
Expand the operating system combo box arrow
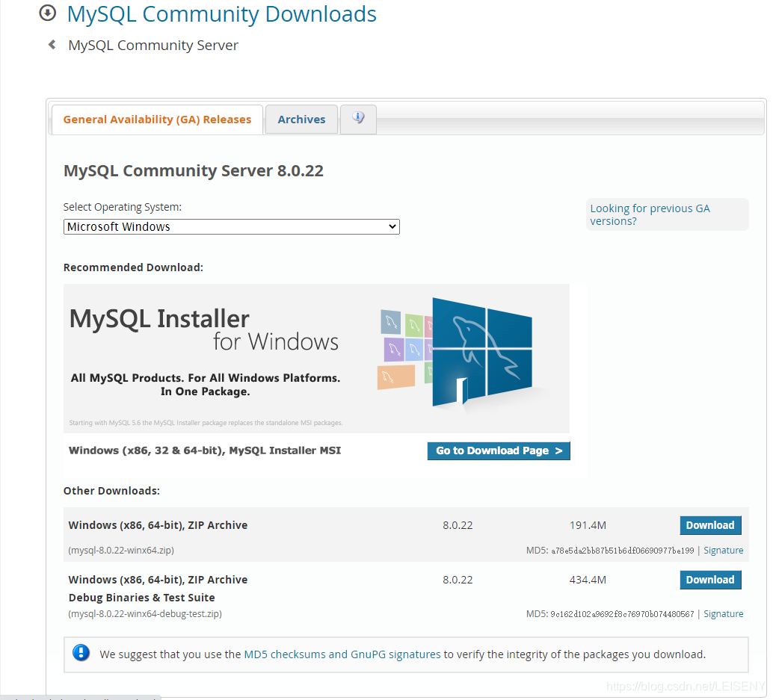(392, 226)
